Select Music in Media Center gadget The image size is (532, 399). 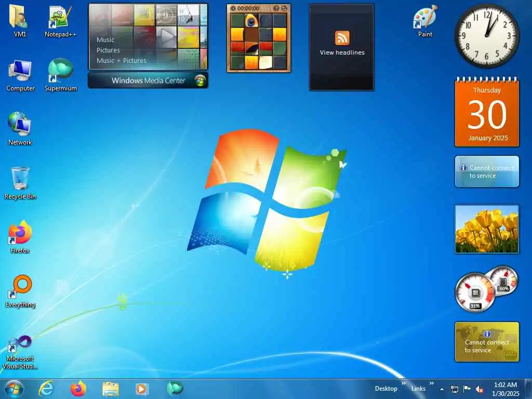tap(105, 39)
